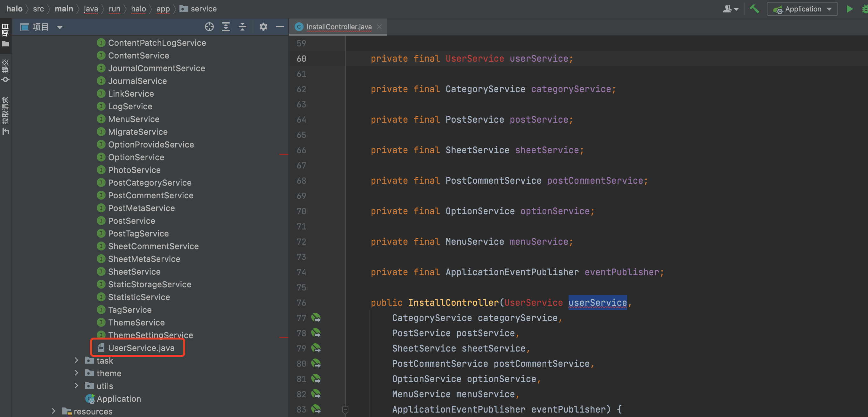Click the implementation gutter icon on line 83

[316, 409]
